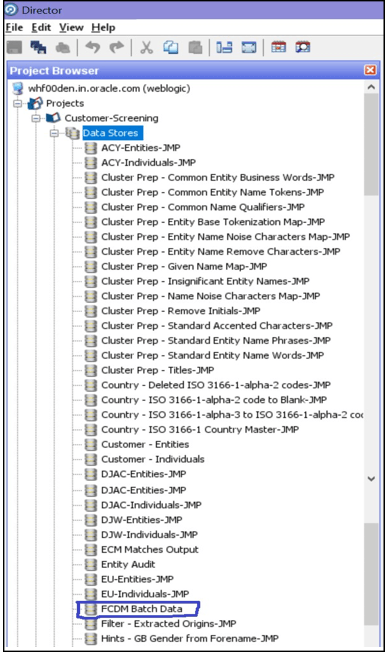Open the Help menu
The height and width of the screenshot is (652, 388).
point(103,27)
